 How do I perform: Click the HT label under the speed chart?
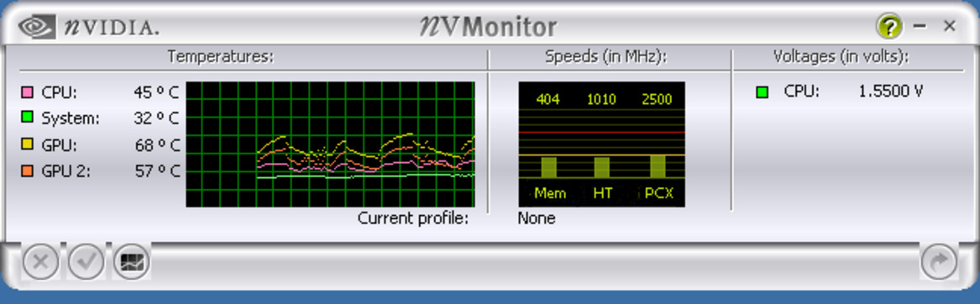[x=602, y=193]
